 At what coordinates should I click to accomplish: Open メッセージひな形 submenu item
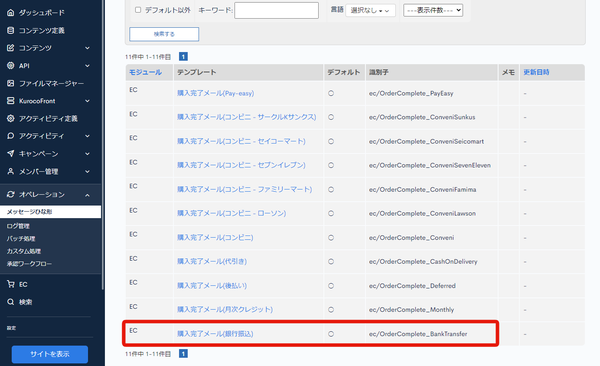coord(51,212)
